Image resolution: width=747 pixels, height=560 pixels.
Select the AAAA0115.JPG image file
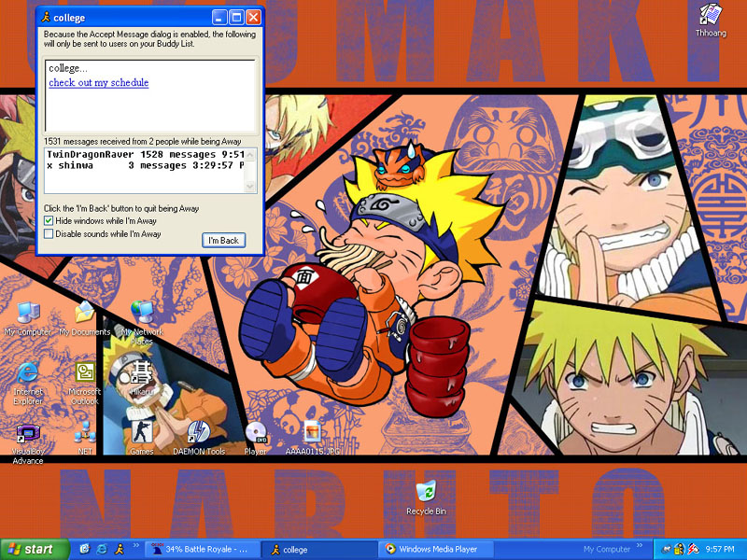click(312, 438)
